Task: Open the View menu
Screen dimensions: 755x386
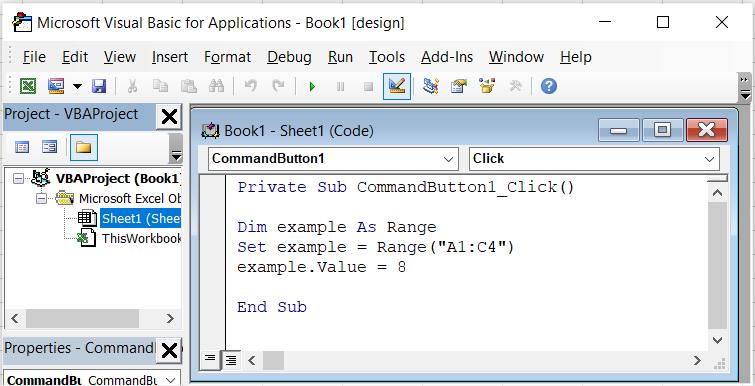Action: tap(120, 57)
